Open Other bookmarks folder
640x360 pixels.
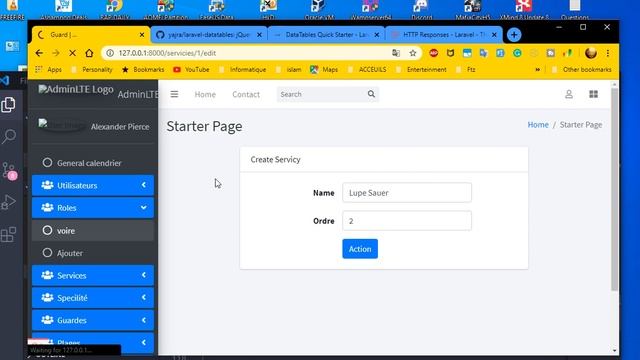tap(582, 70)
